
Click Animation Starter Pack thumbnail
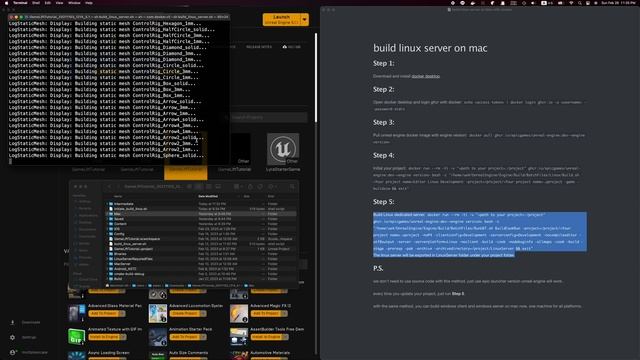[x=158, y=337]
